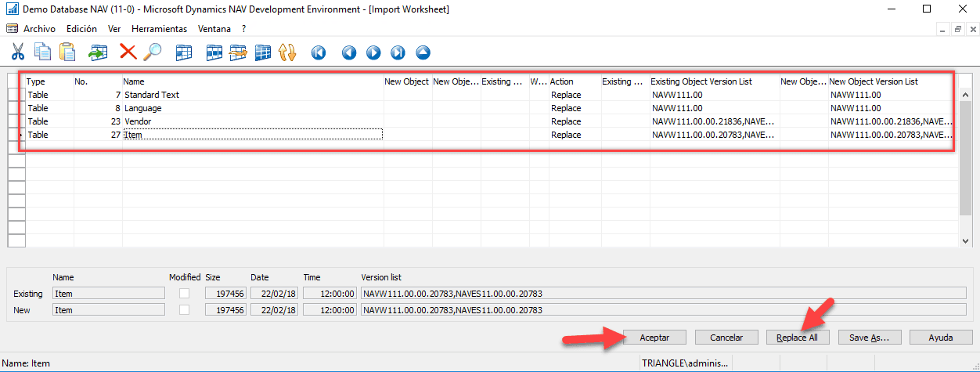
Task: Select the Language row name
Action: (143, 108)
